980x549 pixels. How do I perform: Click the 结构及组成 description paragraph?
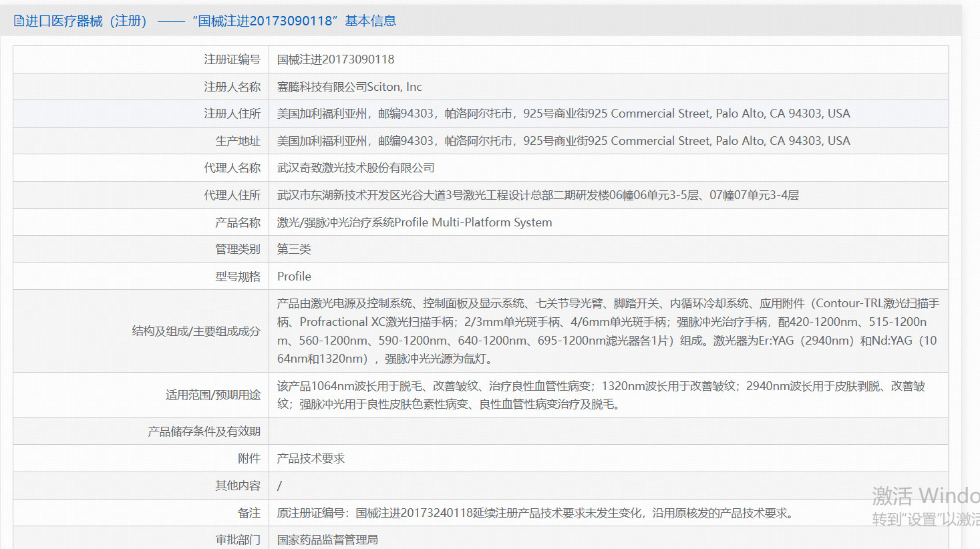coord(607,331)
